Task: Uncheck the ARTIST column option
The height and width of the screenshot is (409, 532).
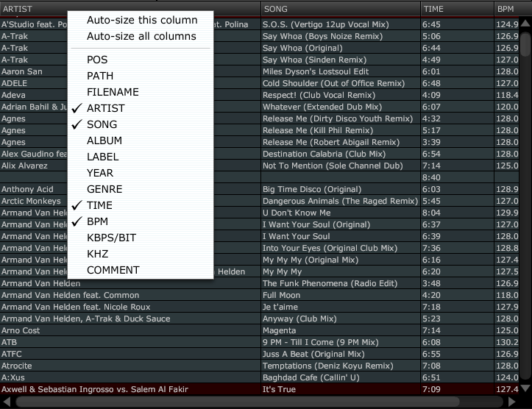Action: 105,108
